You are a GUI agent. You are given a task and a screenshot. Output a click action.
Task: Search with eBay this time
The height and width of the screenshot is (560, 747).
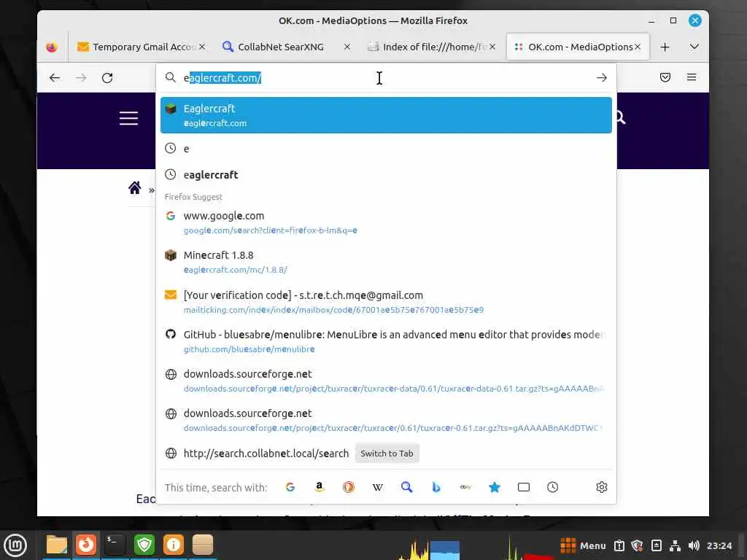(x=465, y=487)
